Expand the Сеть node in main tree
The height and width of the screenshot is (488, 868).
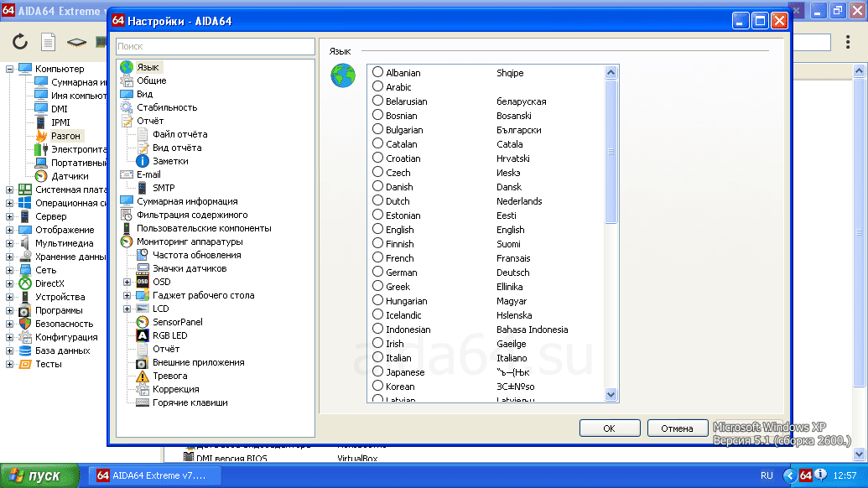(x=9, y=270)
